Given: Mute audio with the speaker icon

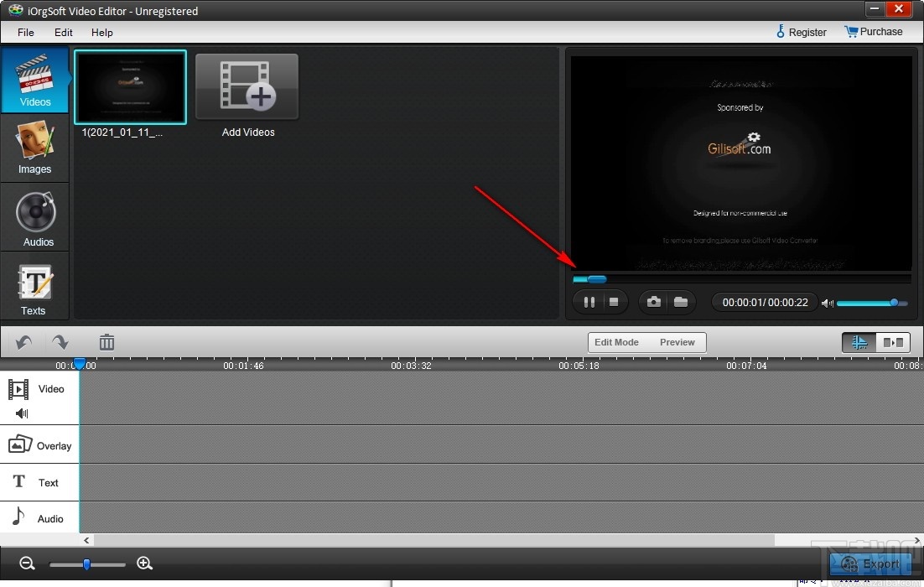Looking at the screenshot, I should point(828,302).
